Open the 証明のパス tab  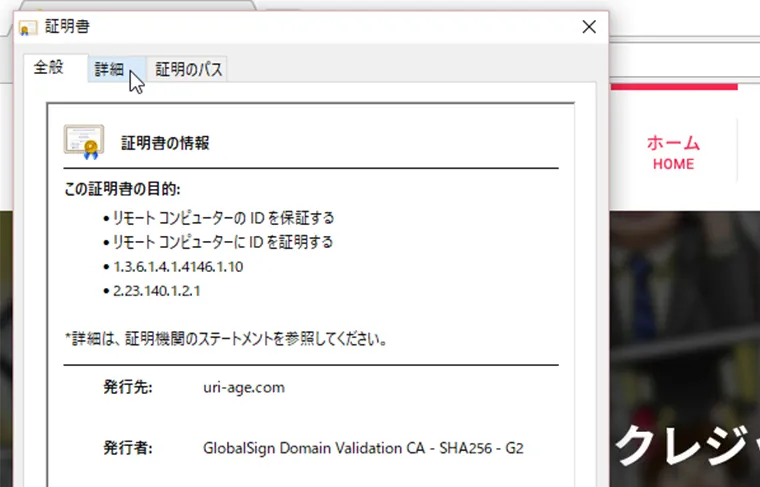click(189, 69)
